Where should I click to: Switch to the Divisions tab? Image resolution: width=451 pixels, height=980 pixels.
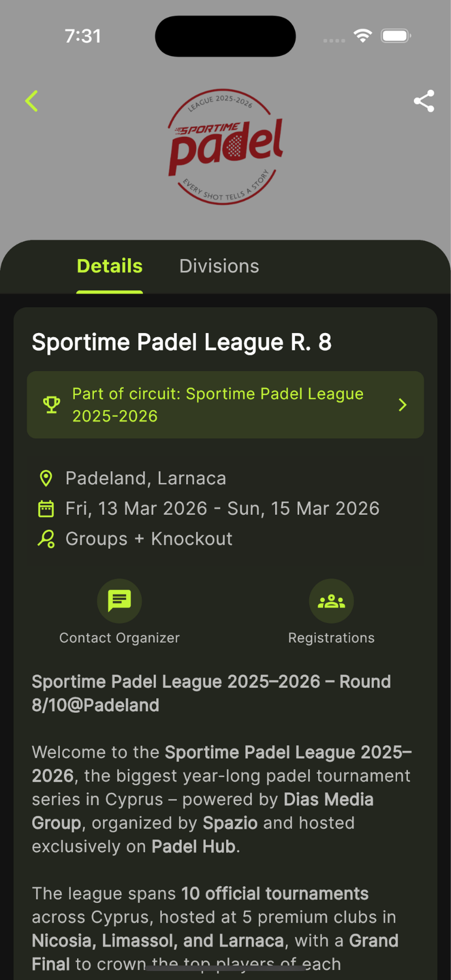tap(219, 266)
